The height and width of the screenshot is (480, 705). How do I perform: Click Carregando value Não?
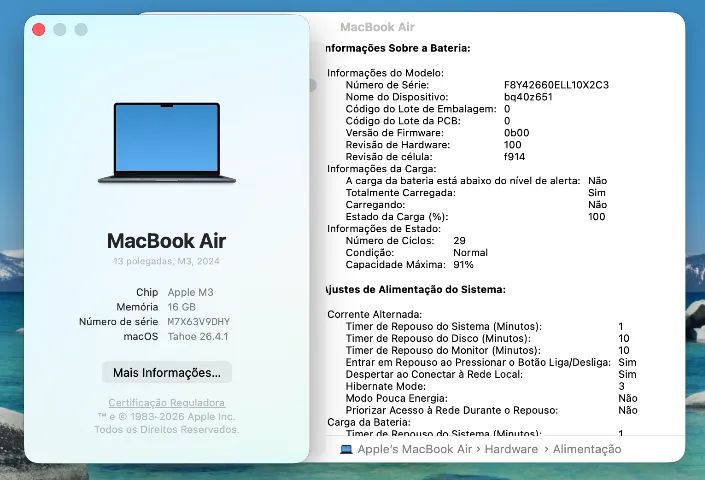click(598, 204)
